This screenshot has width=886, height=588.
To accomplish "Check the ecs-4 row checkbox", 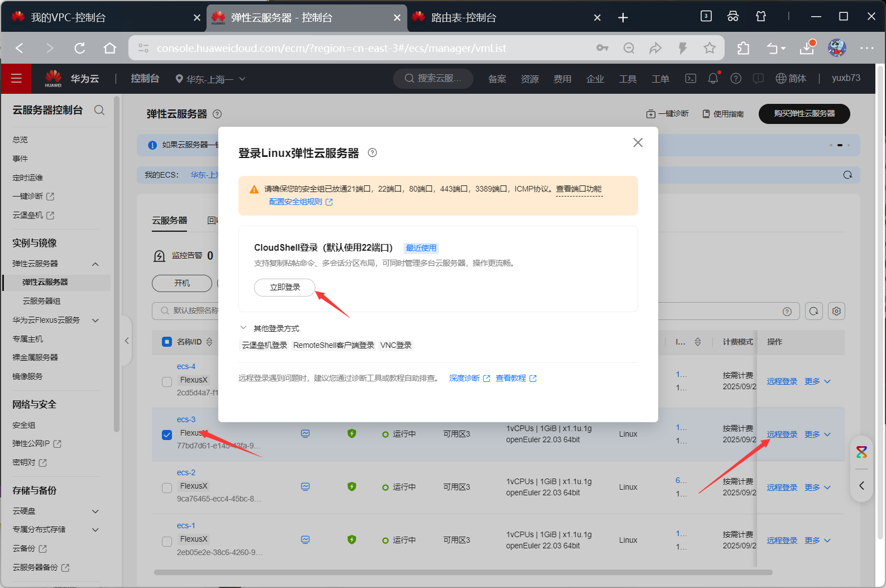I will (166, 382).
